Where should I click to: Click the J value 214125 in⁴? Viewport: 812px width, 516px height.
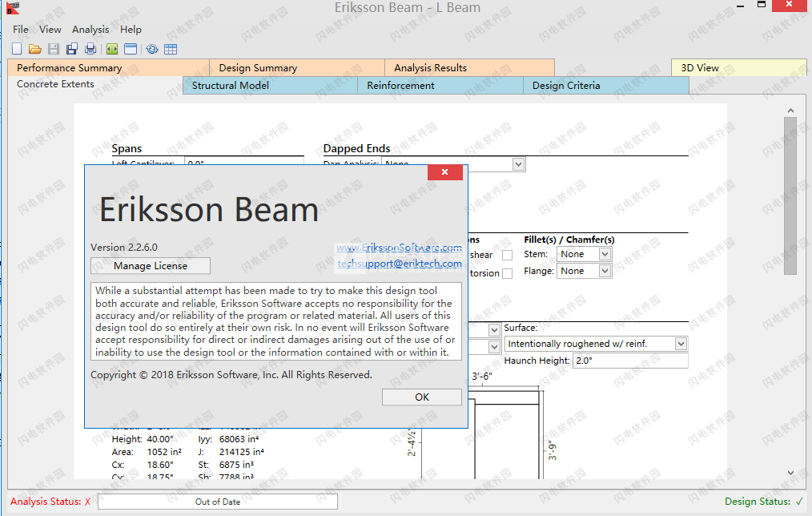pyautogui.click(x=241, y=452)
